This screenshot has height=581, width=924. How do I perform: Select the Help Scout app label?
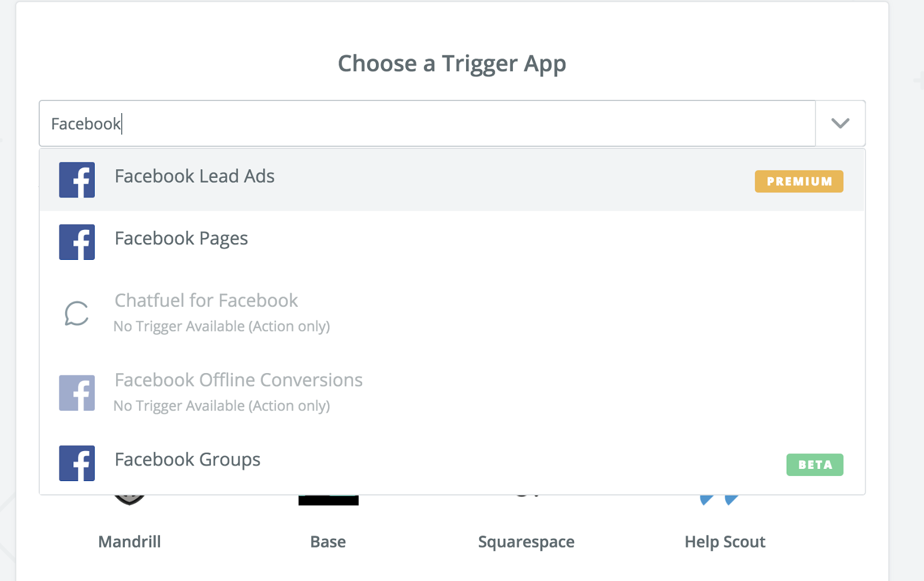click(x=725, y=542)
